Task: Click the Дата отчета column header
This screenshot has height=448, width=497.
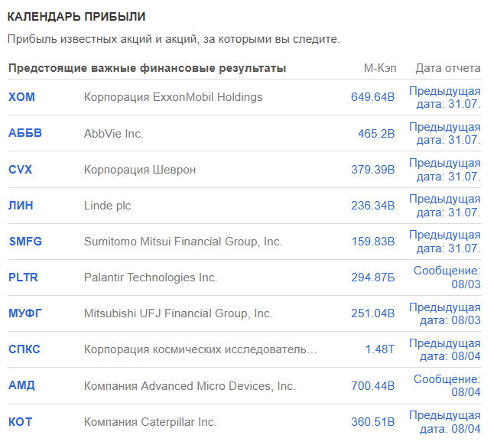Action: pyautogui.click(x=448, y=68)
